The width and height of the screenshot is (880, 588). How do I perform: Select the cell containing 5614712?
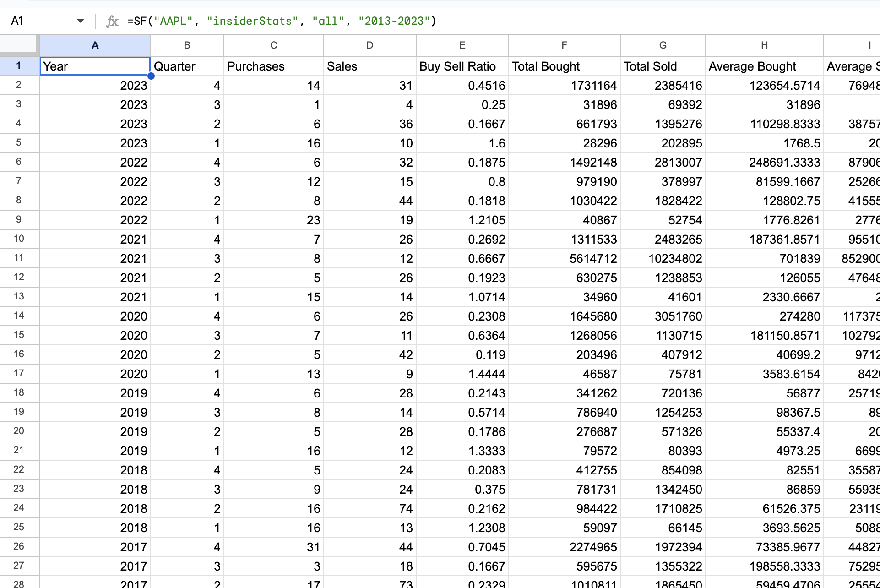coord(564,258)
